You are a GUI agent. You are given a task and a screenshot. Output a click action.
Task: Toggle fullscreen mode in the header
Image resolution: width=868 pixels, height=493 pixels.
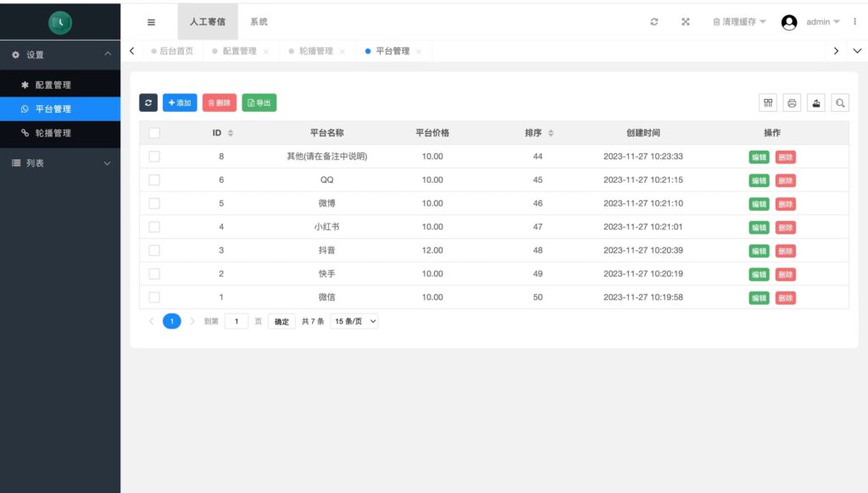coord(685,21)
